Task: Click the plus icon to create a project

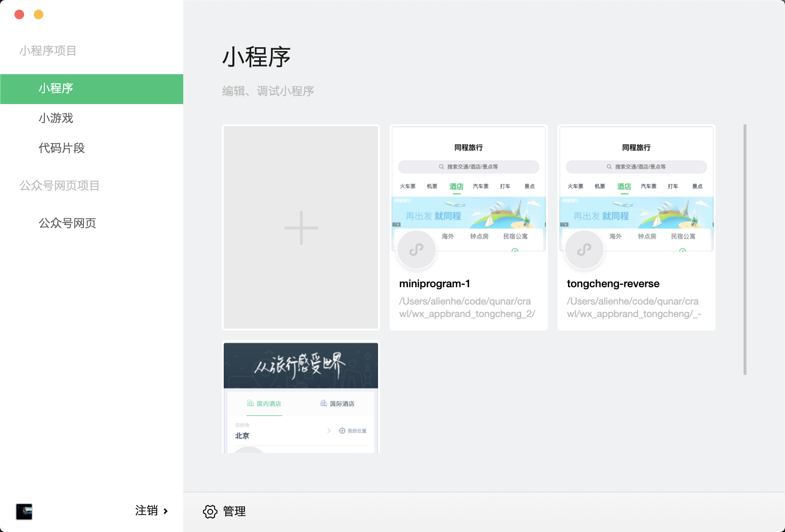Action: point(301,227)
